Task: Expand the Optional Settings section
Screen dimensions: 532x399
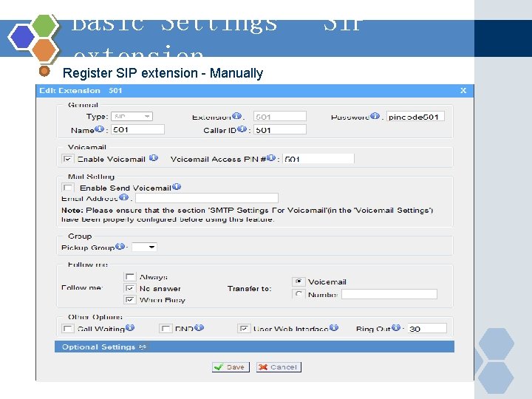Action: tap(254, 347)
